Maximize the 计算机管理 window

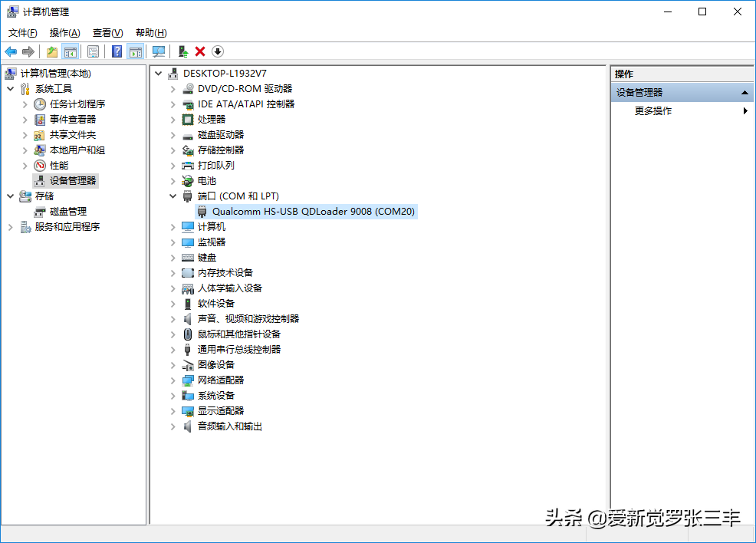(x=702, y=12)
